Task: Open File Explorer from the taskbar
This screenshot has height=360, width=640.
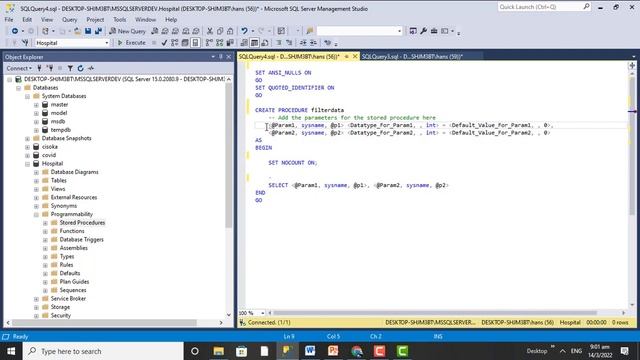Action: coord(218,351)
